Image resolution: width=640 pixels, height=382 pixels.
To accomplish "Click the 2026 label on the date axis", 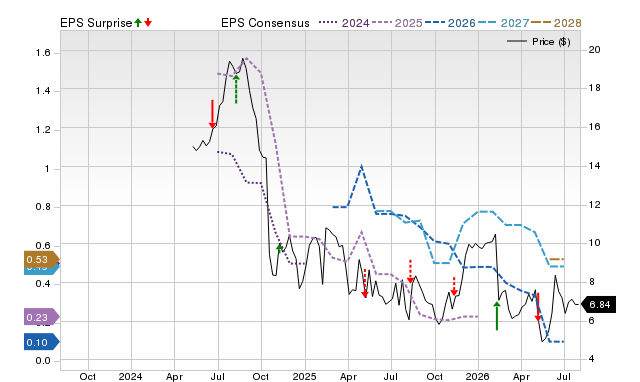I will (478, 376).
